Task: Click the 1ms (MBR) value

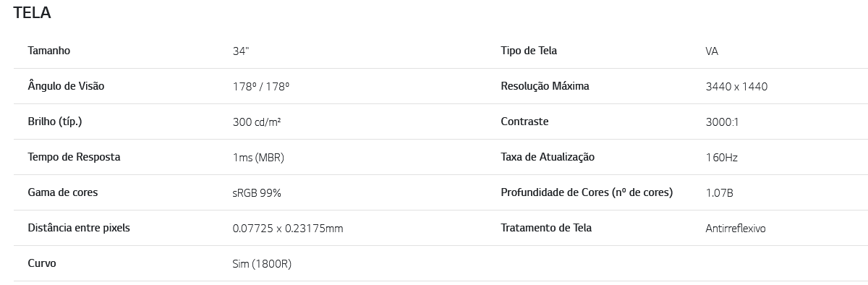Action: 258,158
